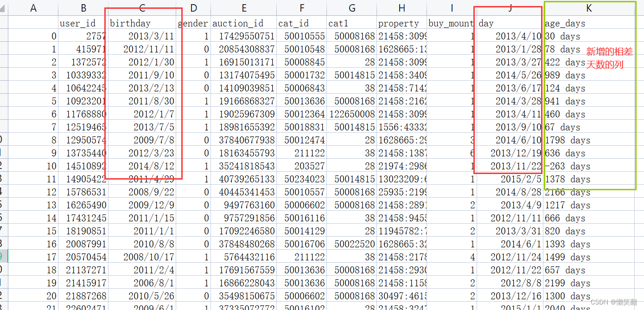Image resolution: width=644 pixels, height=310 pixels.
Task: Select auction_id cell 9497763160
Action: pyautogui.click(x=244, y=205)
